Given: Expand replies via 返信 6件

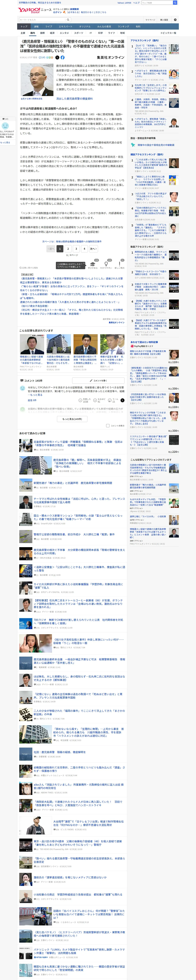Looking at the screenshot, I should click(x=32, y=400).
